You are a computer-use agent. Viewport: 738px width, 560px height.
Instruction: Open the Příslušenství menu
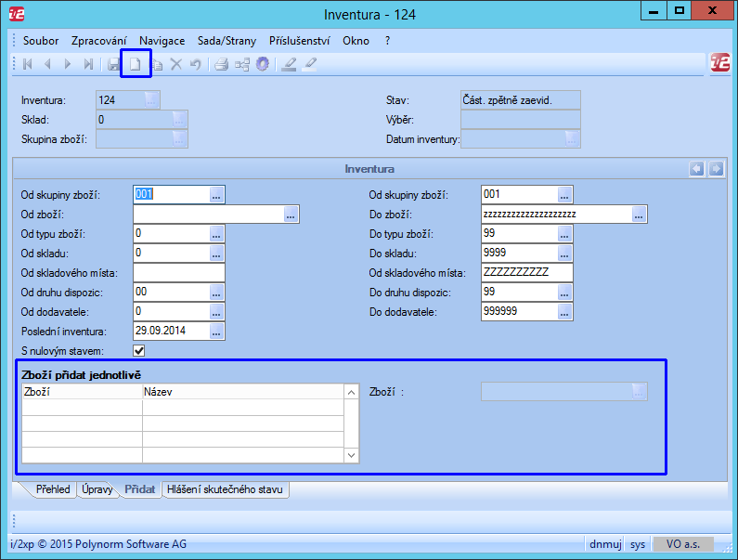click(299, 41)
